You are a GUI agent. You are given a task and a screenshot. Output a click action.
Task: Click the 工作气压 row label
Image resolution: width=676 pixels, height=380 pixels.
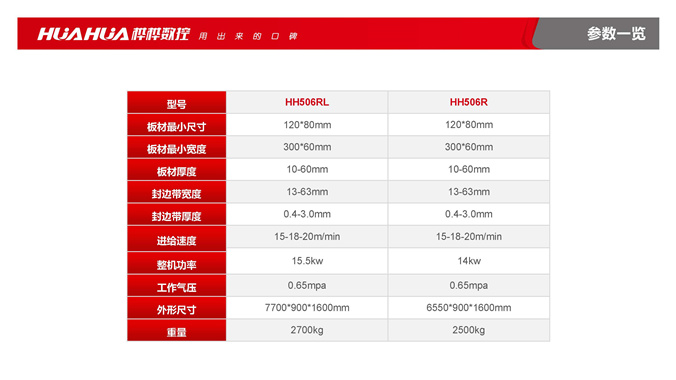[x=177, y=286]
